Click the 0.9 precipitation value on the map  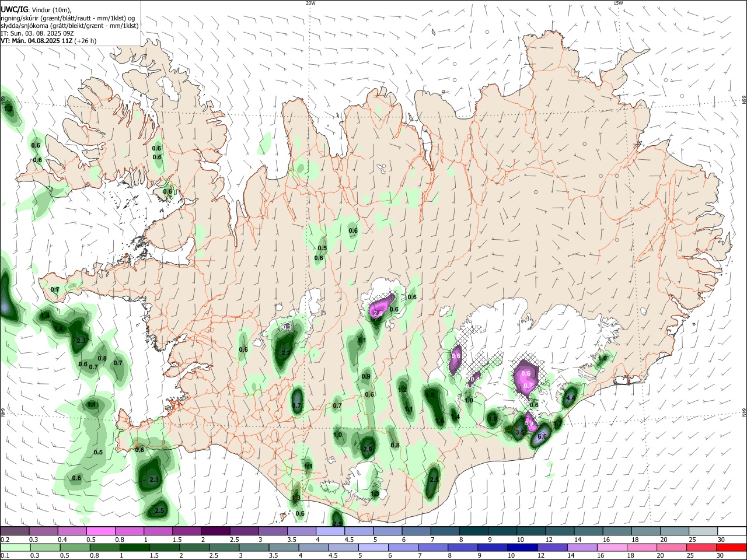point(366,376)
